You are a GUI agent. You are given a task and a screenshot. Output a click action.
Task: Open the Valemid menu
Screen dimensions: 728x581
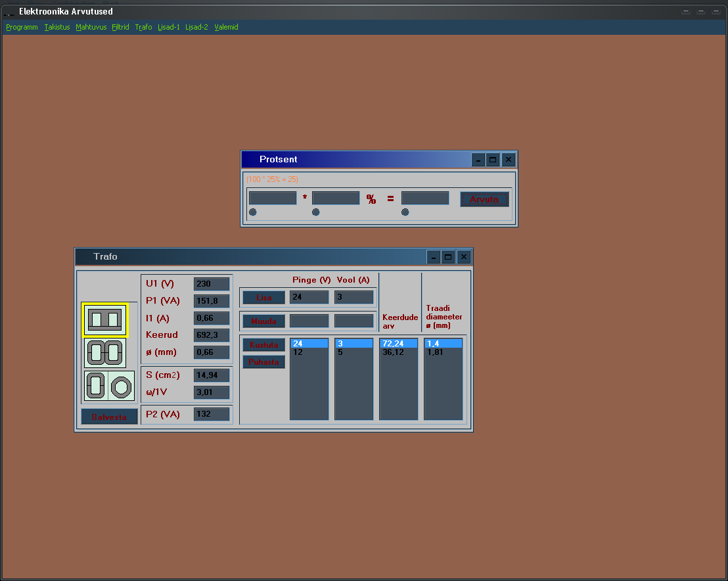coord(226,27)
